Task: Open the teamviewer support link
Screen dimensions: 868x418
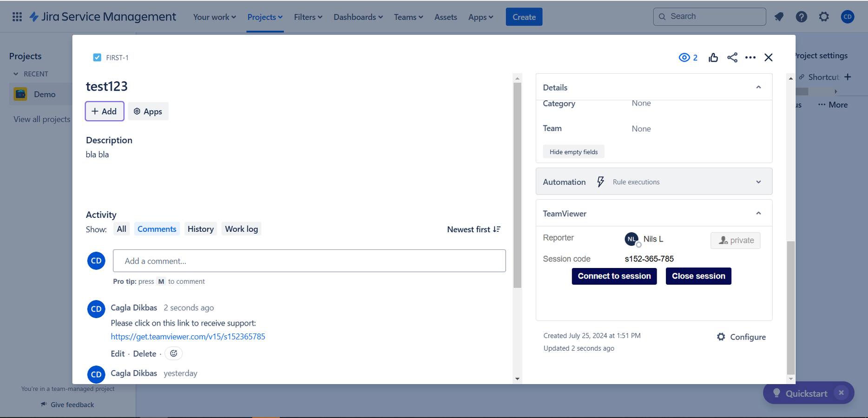Action: point(188,337)
